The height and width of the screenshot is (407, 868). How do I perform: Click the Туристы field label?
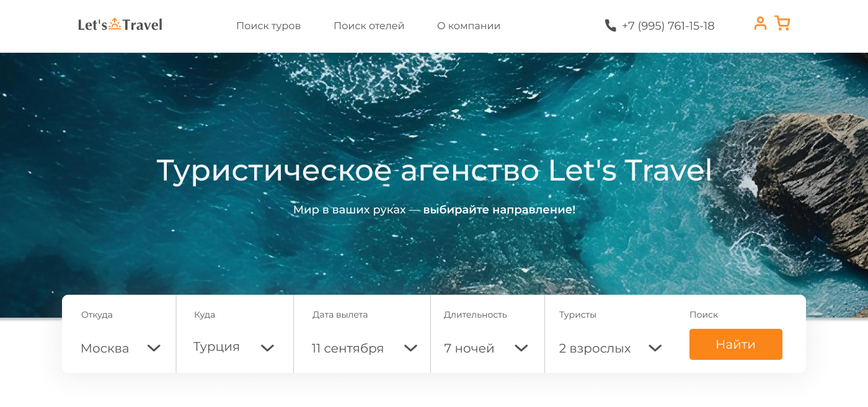coord(578,315)
